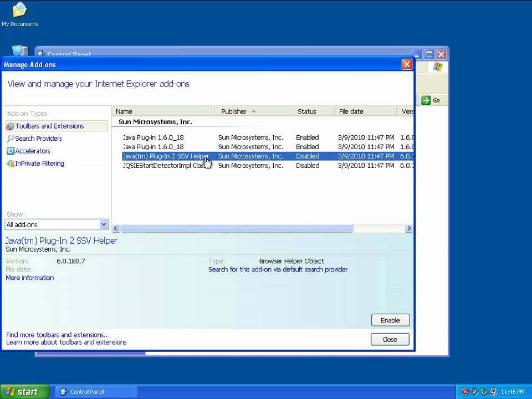This screenshot has height=399, width=532.
Task: Click the horizontal scrollbar left arrow
Action: click(116, 228)
